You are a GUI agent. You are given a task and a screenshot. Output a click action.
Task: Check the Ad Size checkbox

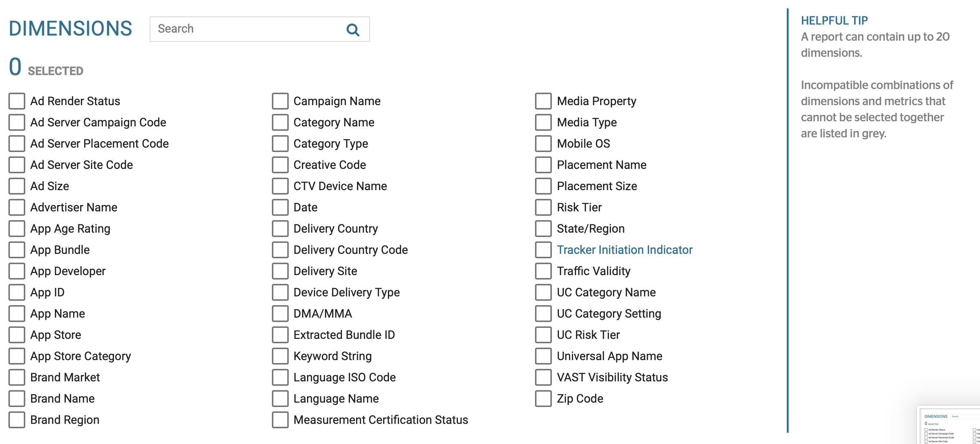[x=17, y=186]
